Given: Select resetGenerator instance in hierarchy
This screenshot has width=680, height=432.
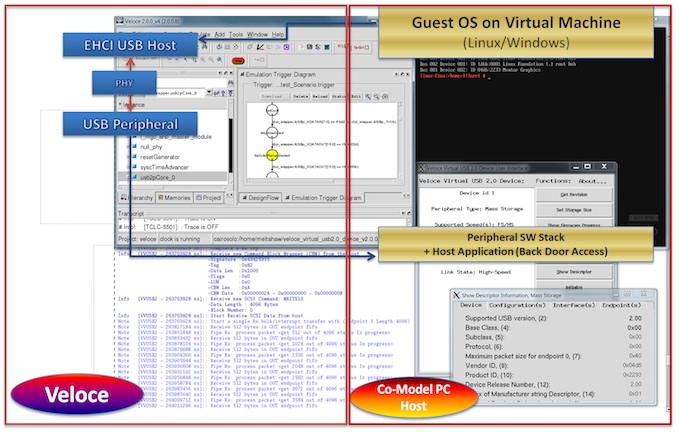Looking at the screenshot, I should [160, 157].
